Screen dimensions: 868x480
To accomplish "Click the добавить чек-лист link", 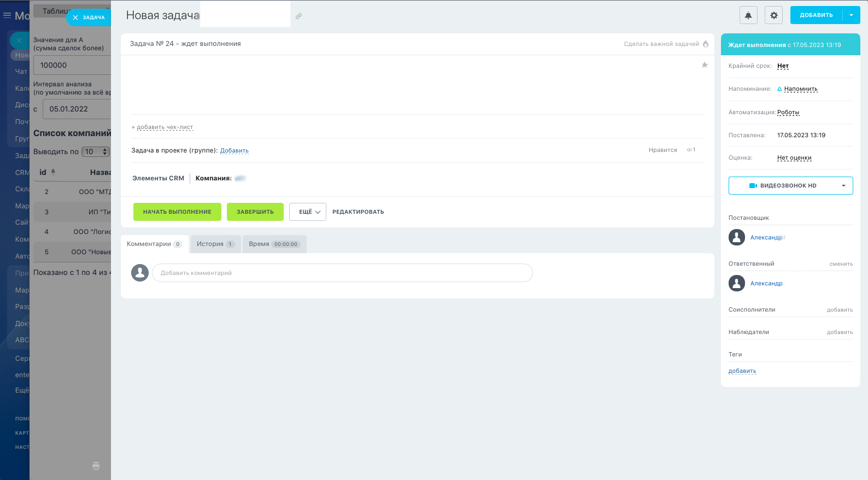I will [165, 127].
